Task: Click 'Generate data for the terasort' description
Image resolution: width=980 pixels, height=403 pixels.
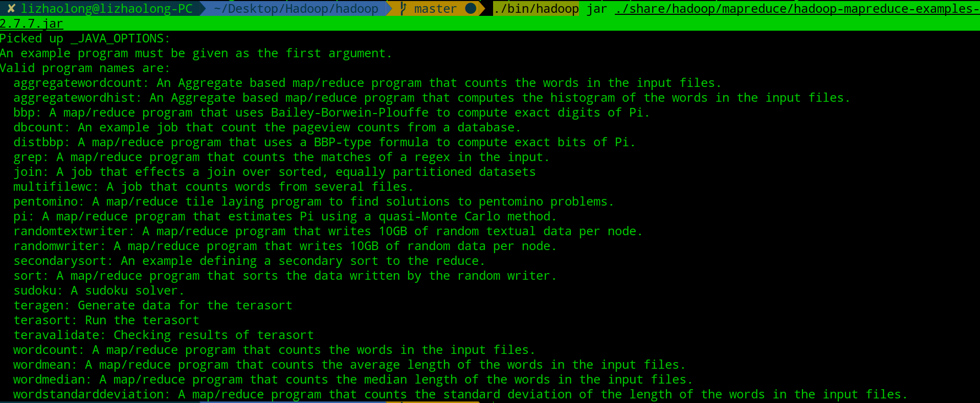Action: click(185, 305)
